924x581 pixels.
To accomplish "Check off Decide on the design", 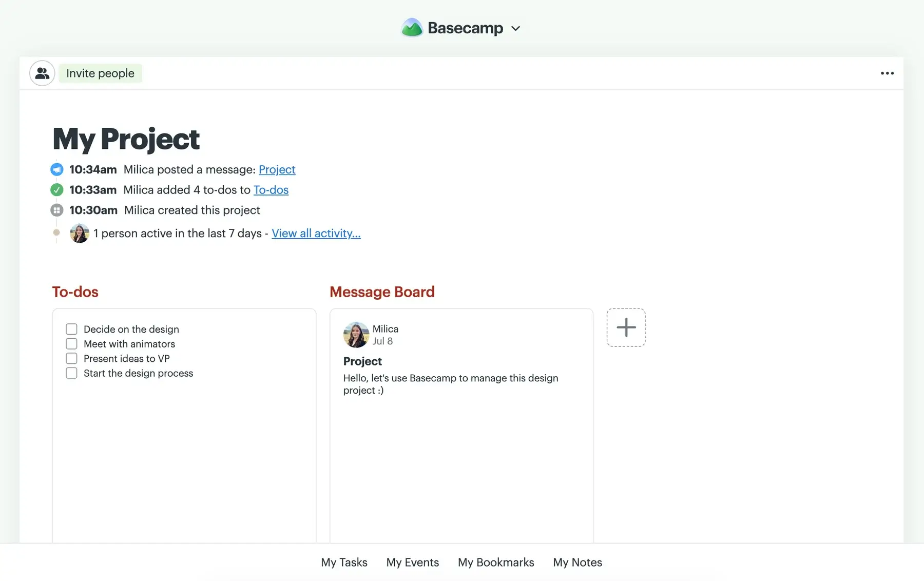I will (71, 329).
